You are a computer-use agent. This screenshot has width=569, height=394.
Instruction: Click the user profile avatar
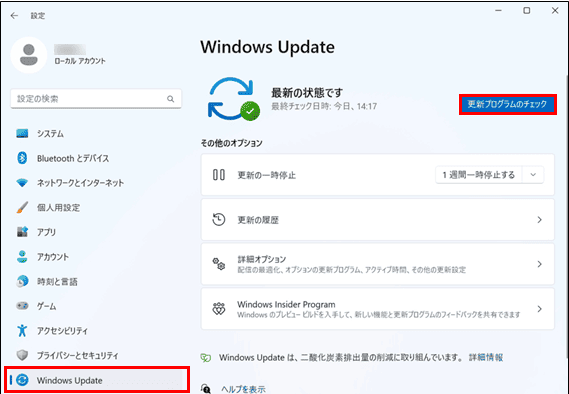coord(29,55)
